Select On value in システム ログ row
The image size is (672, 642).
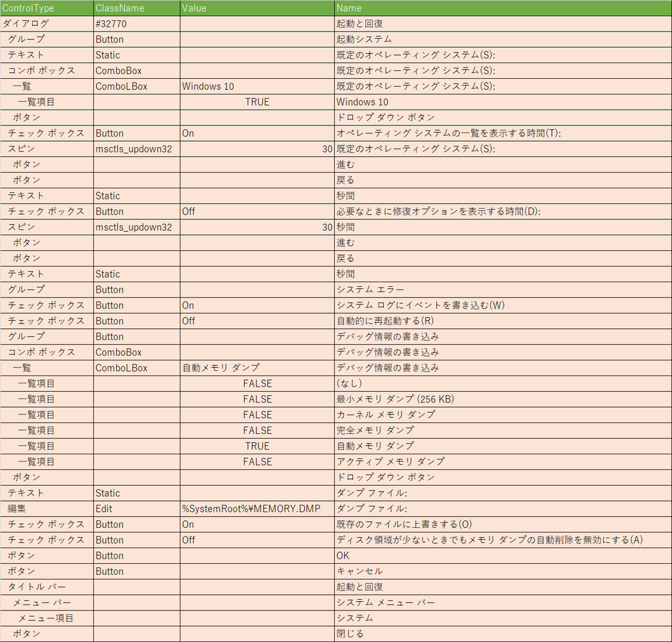(x=257, y=305)
